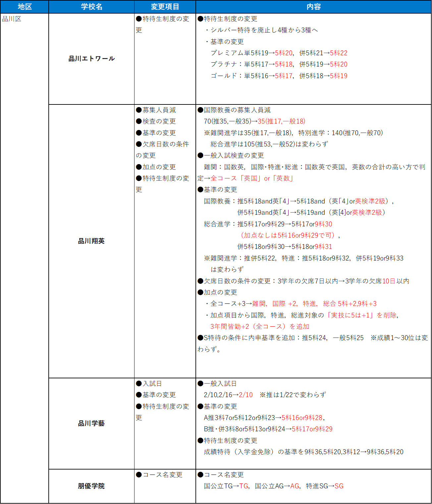The width and height of the screenshot is (432, 504).
Task: Click red text 全コース「英国」or「英数」
Action: pyautogui.click(x=252, y=178)
